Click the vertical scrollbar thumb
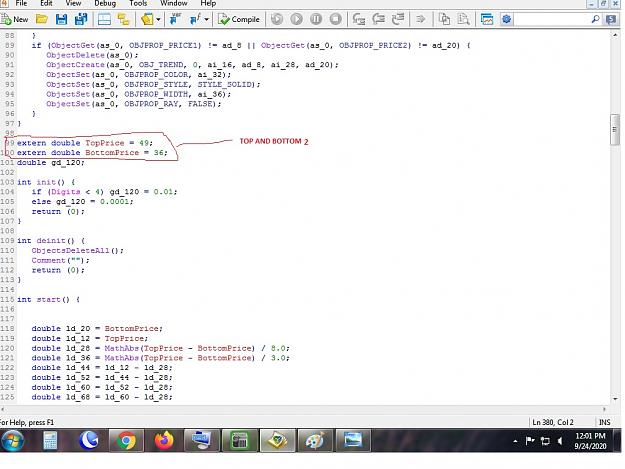This screenshot has width=625, height=469. coord(615,130)
